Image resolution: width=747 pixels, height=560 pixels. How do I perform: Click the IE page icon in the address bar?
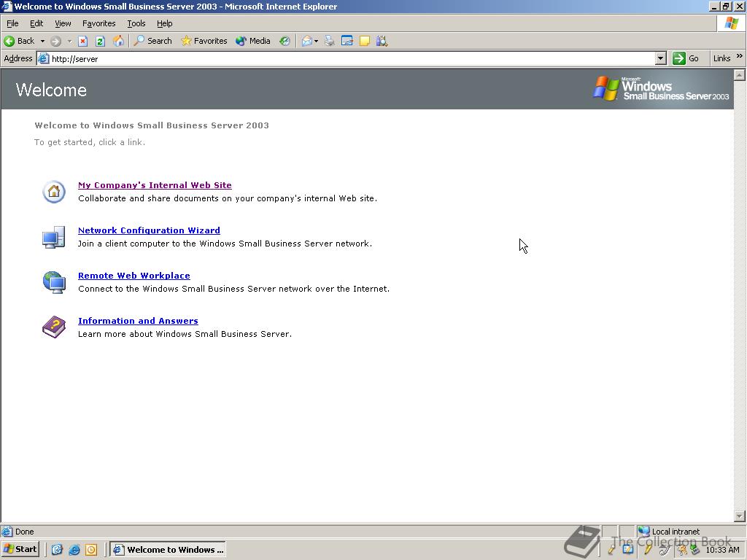(x=44, y=58)
